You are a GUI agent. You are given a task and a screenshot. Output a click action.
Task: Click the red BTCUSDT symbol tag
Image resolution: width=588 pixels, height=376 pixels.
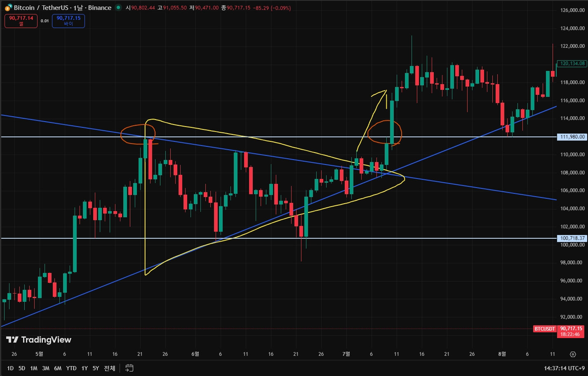click(x=544, y=329)
